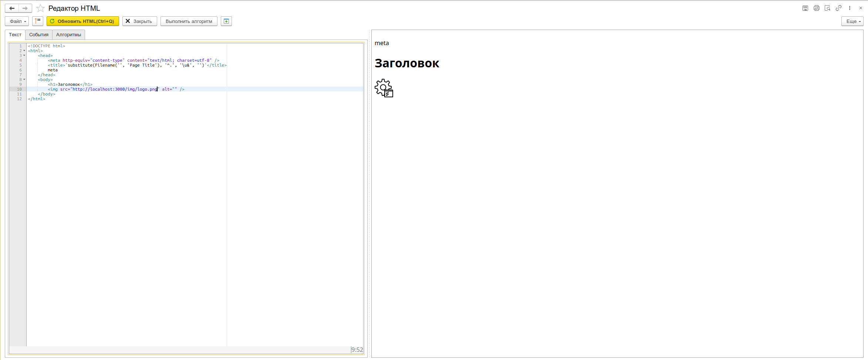Image resolution: width=868 pixels, height=360 pixels.
Task: Get link via the chain icon
Action: [x=839, y=8]
